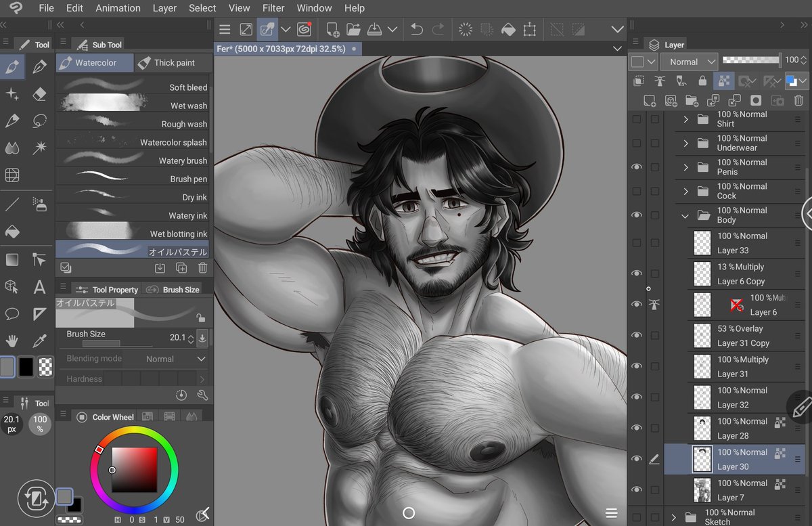The height and width of the screenshot is (526, 812).
Task: Select the Fill bucket tool
Action: click(x=12, y=231)
